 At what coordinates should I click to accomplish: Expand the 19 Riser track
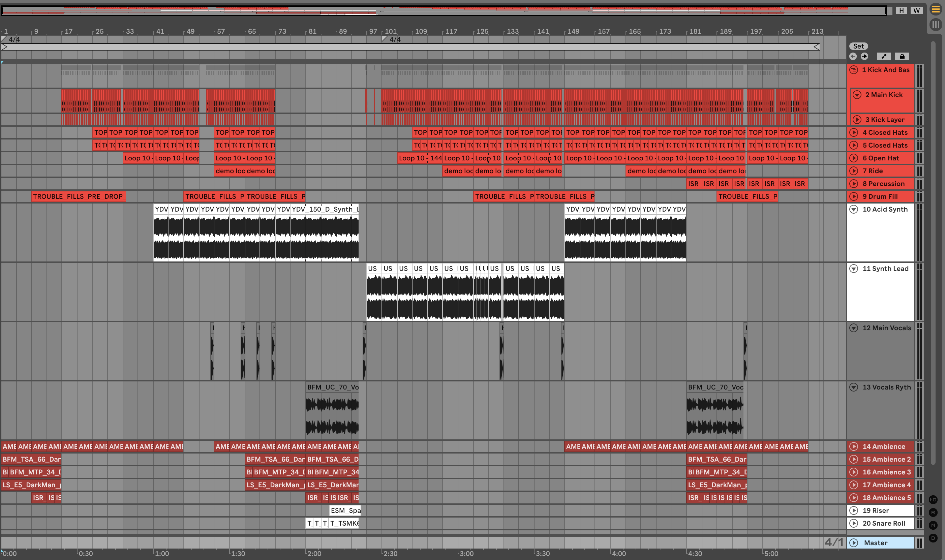point(854,510)
